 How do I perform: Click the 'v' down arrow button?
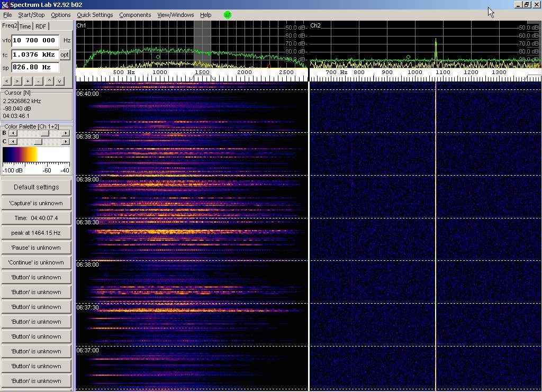[60, 81]
